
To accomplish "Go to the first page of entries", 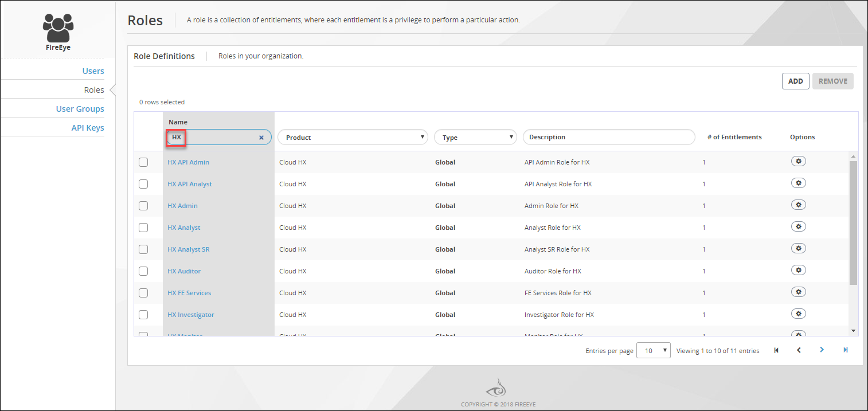I will [776, 350].
